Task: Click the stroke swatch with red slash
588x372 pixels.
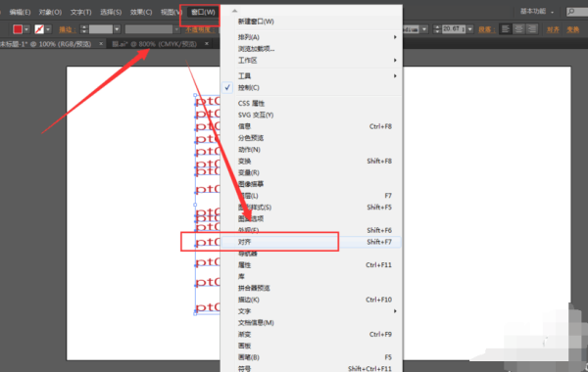Action: [x=39, y=29]
